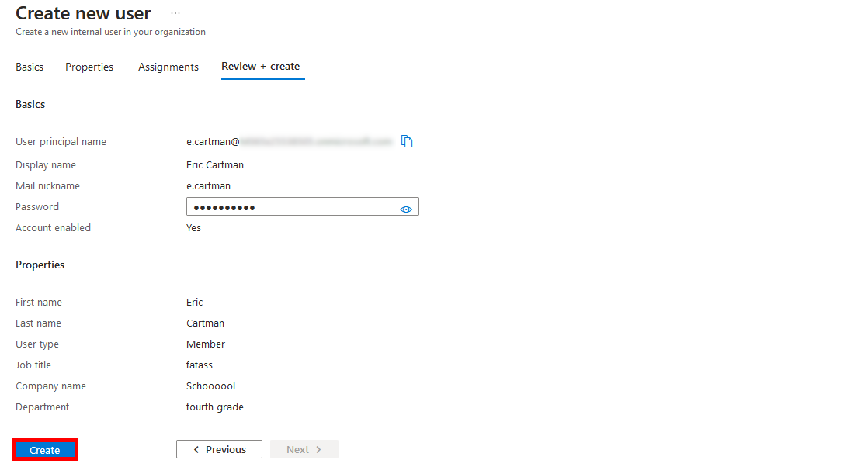Click the Create new user heading
Image resolution: width=868 pixels, height=474 pixels.
pyautogui.click(x=82, y=13)
